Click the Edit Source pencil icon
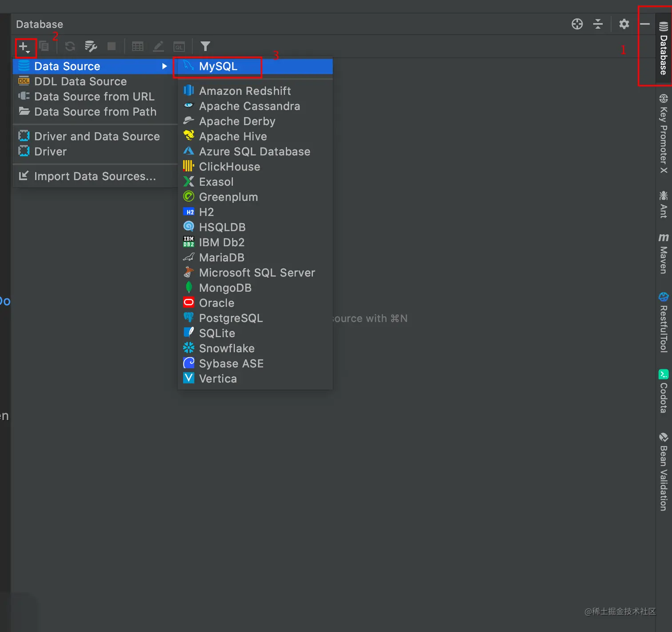Screen dimensions: 672x632 pos(158,46)
